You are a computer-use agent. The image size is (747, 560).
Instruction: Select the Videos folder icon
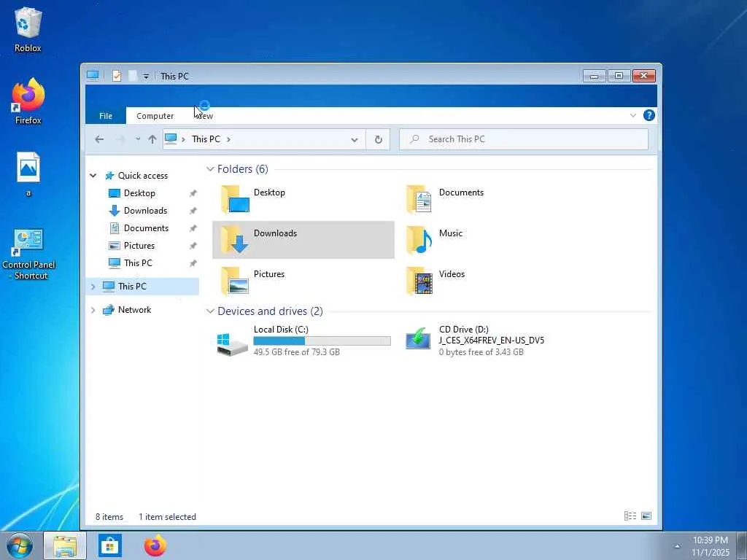tap(419, 281)
